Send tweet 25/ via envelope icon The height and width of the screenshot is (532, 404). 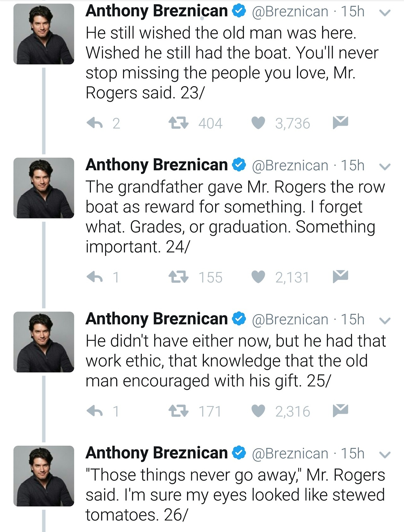(x=340, y=410)
